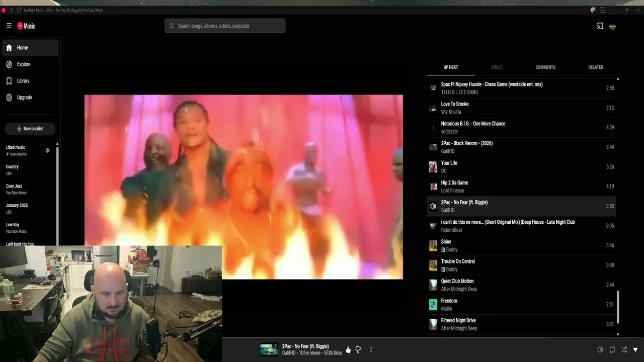The image size is (644, 362).
Task: Toggle repeat mode in player bar
Action: click(x=612, y=350)
